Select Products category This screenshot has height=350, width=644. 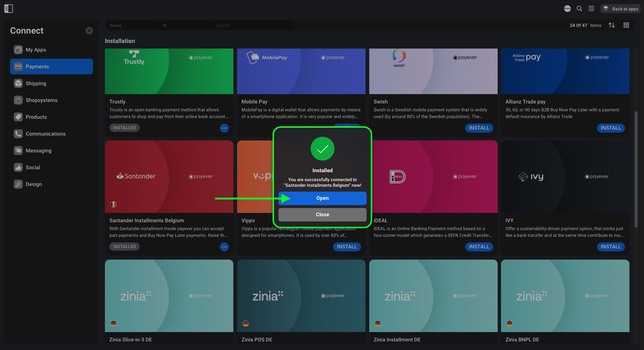52,117
